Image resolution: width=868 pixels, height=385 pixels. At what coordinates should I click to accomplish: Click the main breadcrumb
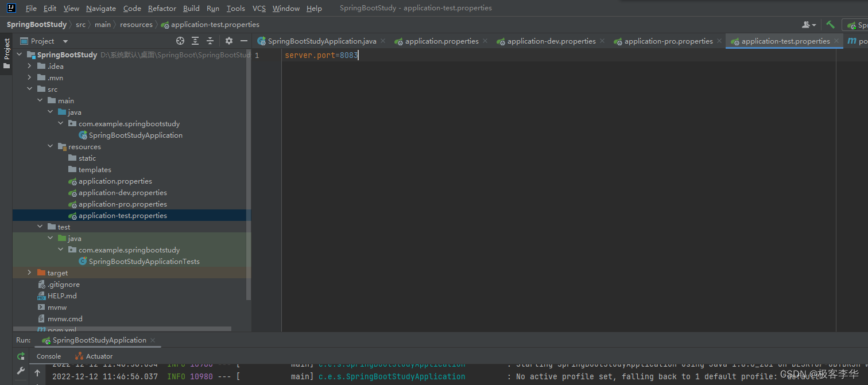pos(103,25)
